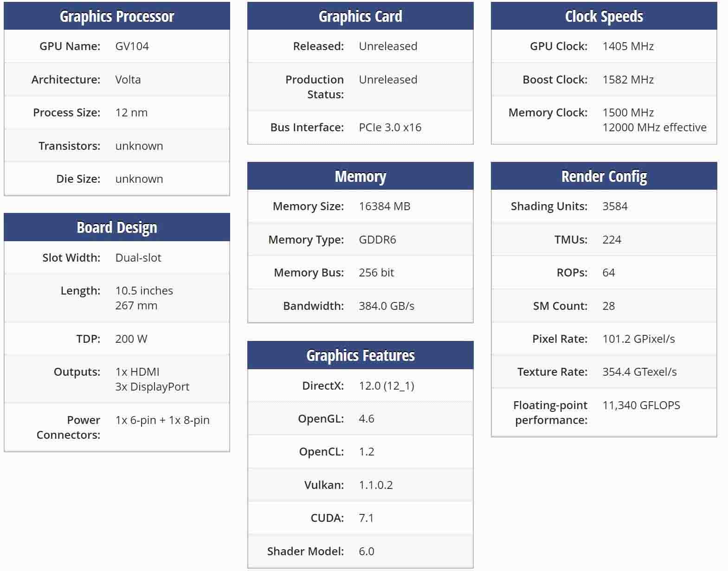
Task: Click the Render Config section header
Action: pyautogui.click(x=604, y=176)
